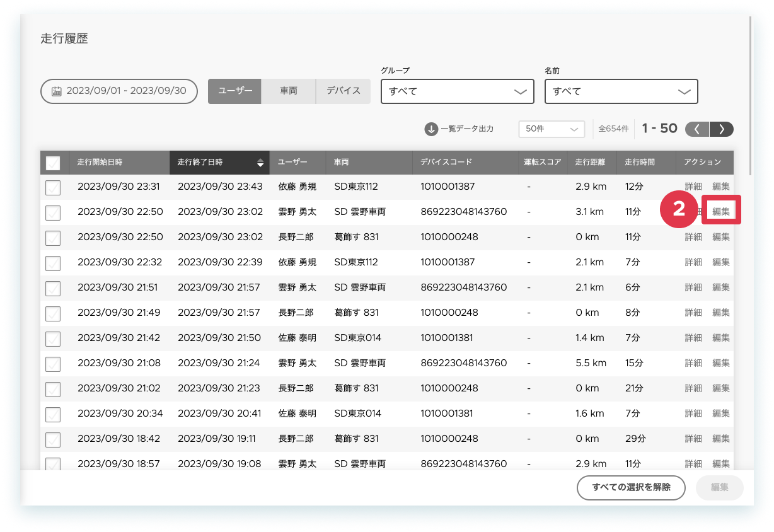Check the 長野二郎 row starting 22:50
The height and width of the screenshot is (532, 774).
pos(53,238)
